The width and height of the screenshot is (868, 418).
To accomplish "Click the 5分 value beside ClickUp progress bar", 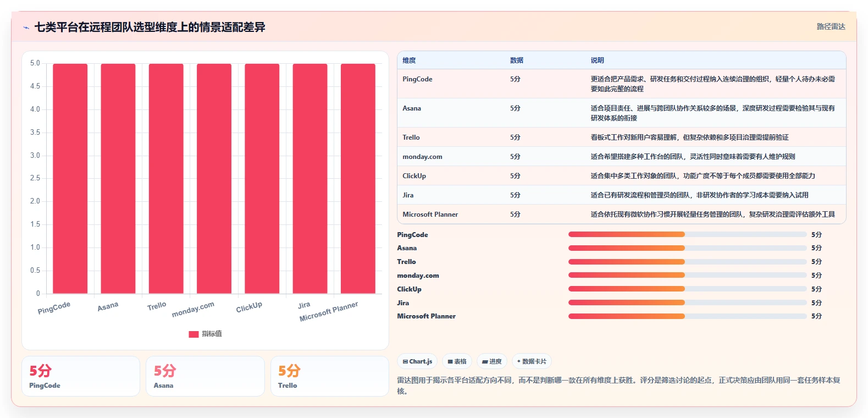I will pos(816,289).
